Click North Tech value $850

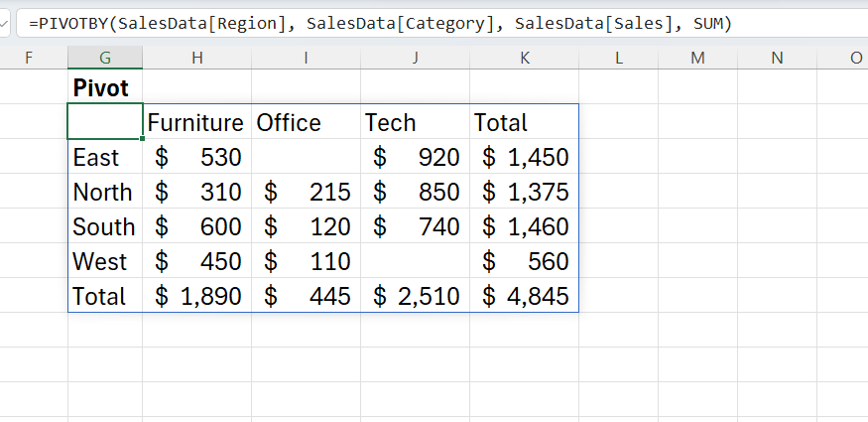coord(416,191)
